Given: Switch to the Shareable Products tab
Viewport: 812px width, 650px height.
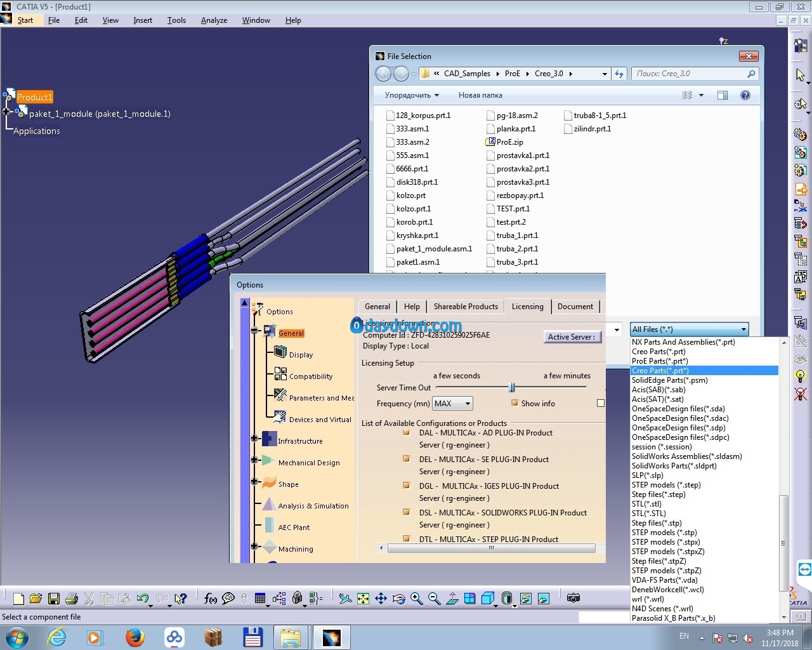Looking at the screenshot, I should (x=466, y=307).
